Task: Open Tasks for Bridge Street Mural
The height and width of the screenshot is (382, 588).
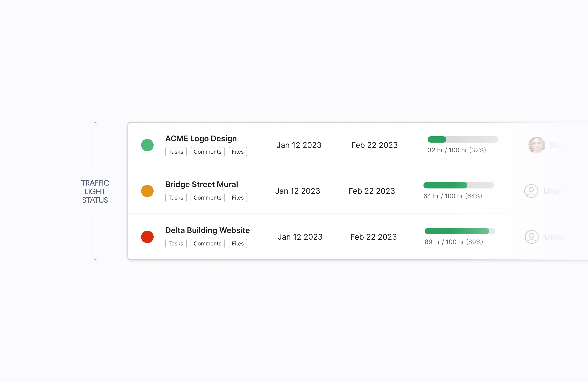Action: point(176,198)
